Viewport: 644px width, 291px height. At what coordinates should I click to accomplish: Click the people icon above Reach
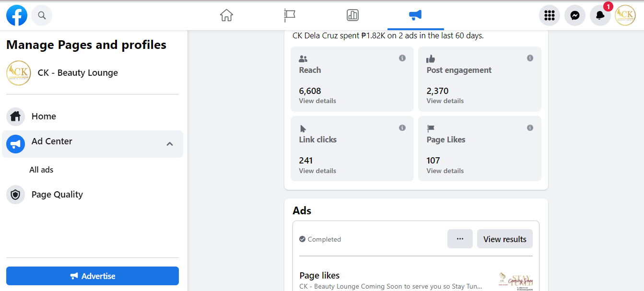(x=303, y=59)
